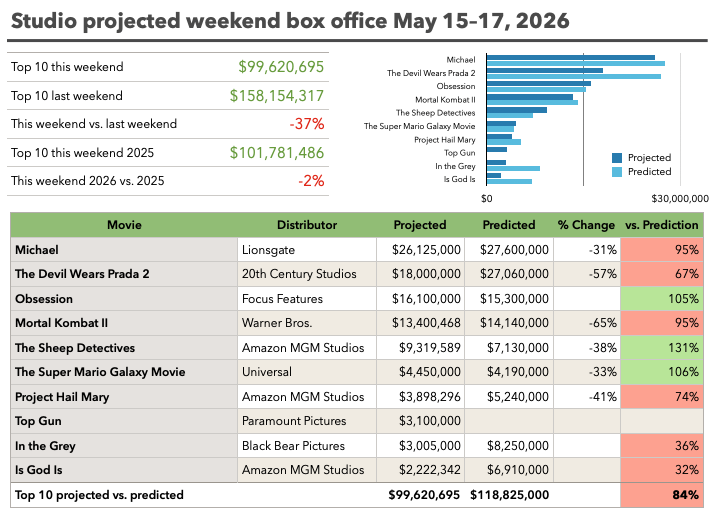Click the $8,250,000 predicted value
The image size is (720, 520).
518,446
